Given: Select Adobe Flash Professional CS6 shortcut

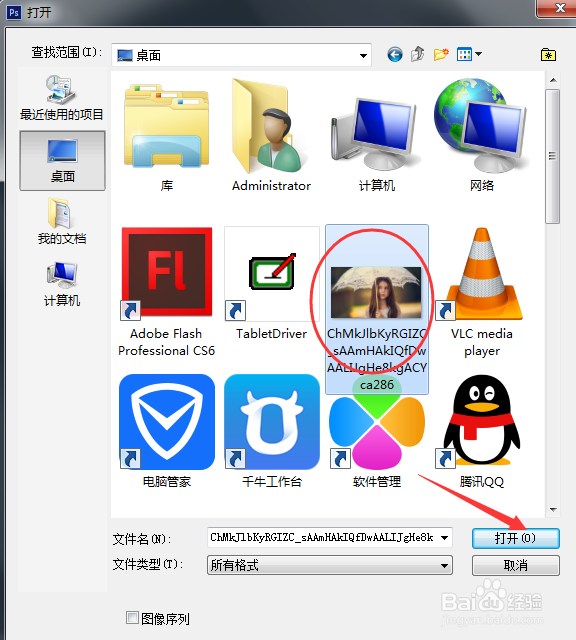Looking at the screenshot, I should 167,293.
